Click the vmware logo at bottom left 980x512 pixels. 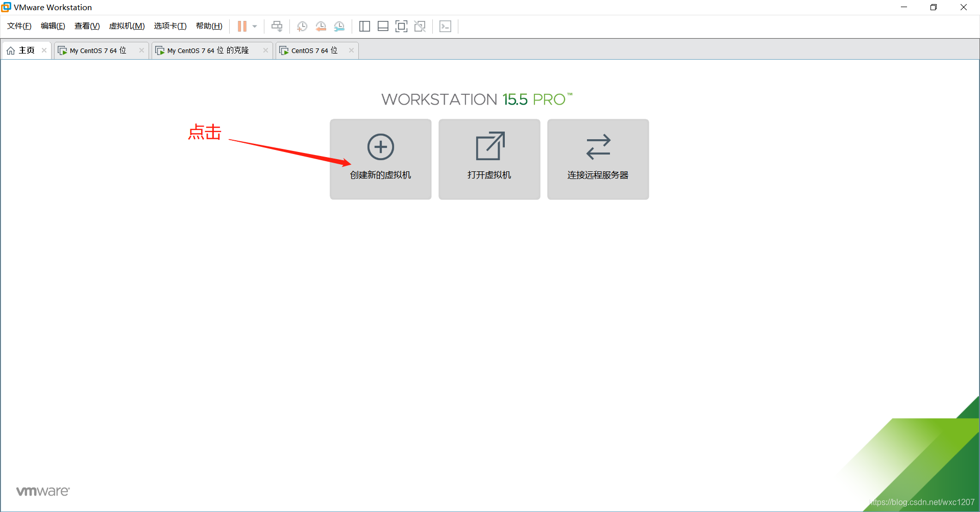[x=43, y=491]
